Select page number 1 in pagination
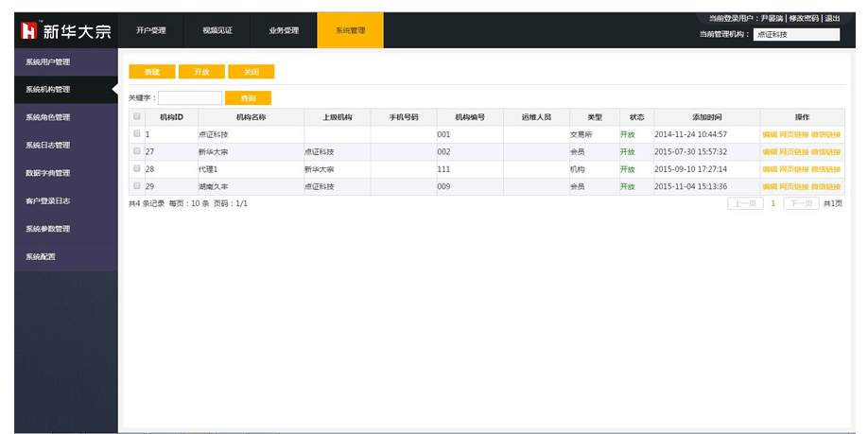The height and width of the screenshot is (434, 868). coord(773,203)
